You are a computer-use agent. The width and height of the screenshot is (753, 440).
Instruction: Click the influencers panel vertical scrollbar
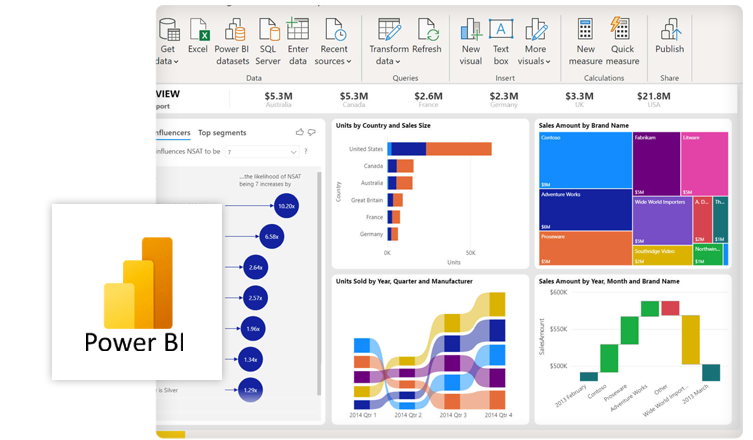point(319,283)
